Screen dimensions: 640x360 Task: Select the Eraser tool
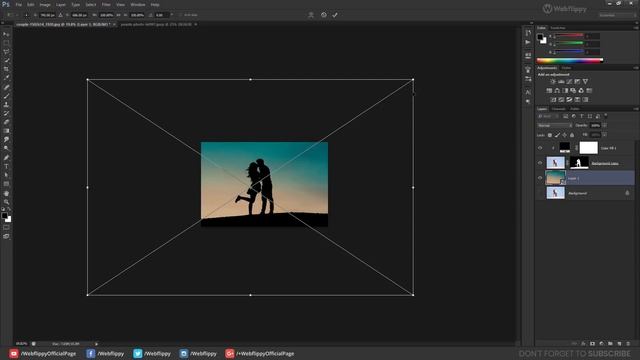[x=6, y=122]
